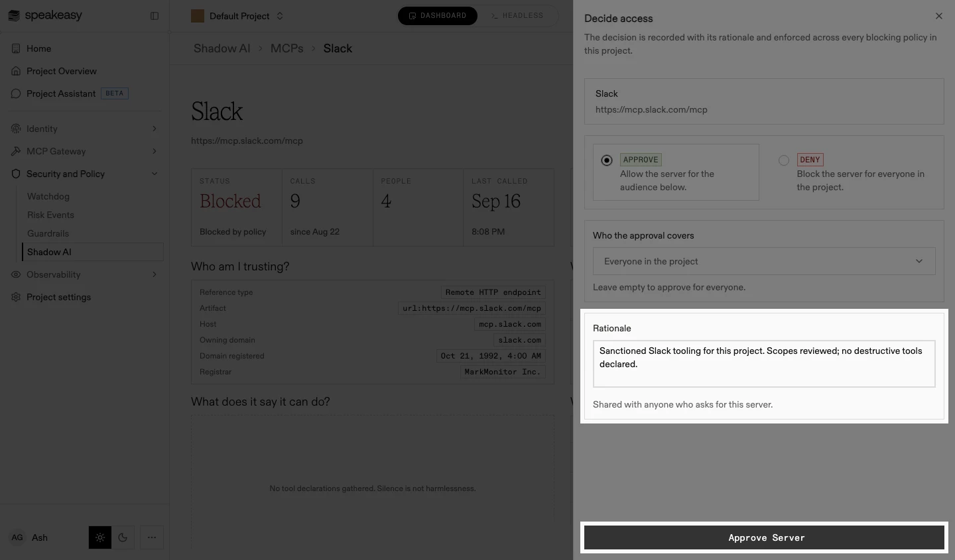The height and width of the screenshot is (560, 955).
Task: Click the BETA badge
Action: click(x=115, y=93)
